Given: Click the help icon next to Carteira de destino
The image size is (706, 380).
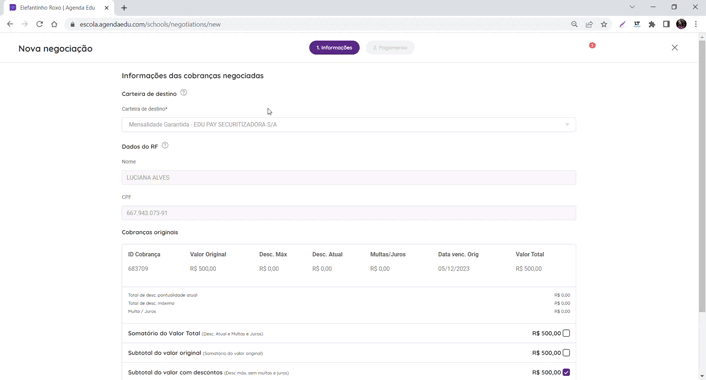Looking at the screenshot, I should pos(184,93).
